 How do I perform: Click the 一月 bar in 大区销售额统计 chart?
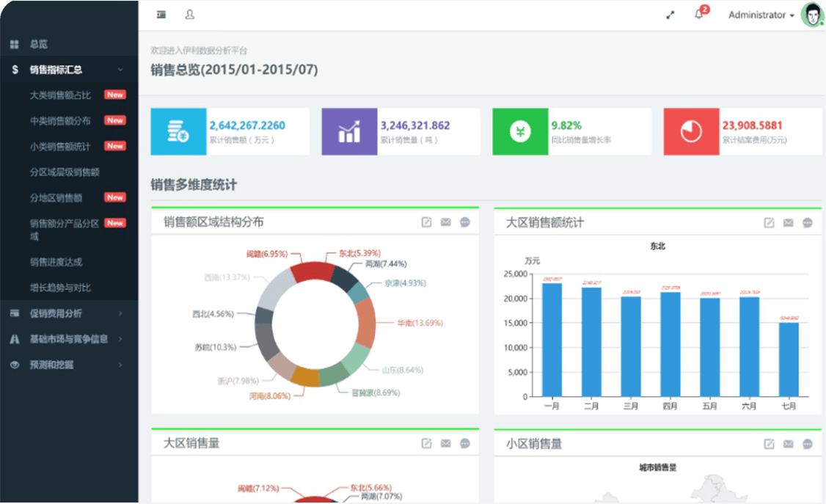tap(552, 340)
